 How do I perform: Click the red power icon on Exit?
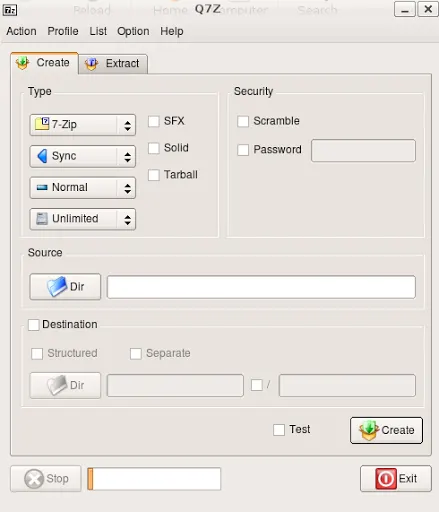click(x=386, y=479)
